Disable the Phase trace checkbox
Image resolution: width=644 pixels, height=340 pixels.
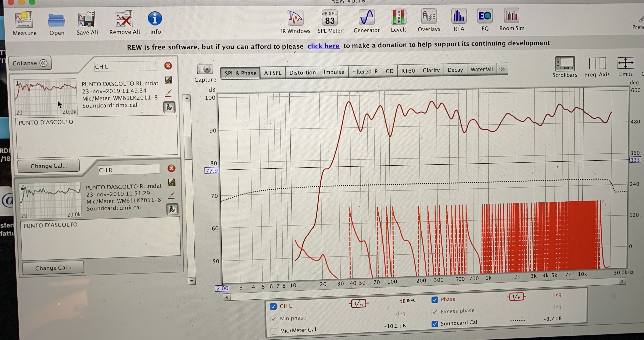[435, 300]
